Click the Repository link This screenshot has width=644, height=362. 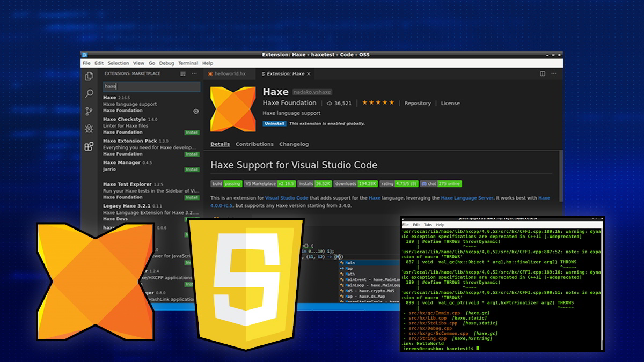[x=418, y=103]
